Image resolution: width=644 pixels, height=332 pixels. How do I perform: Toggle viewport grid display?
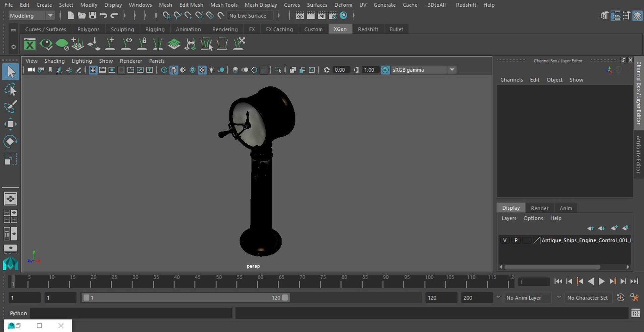click(93, 70)
